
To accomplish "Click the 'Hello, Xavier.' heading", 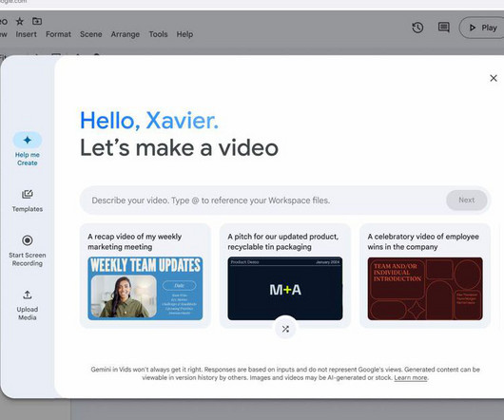I will click(x=149, y=121).
